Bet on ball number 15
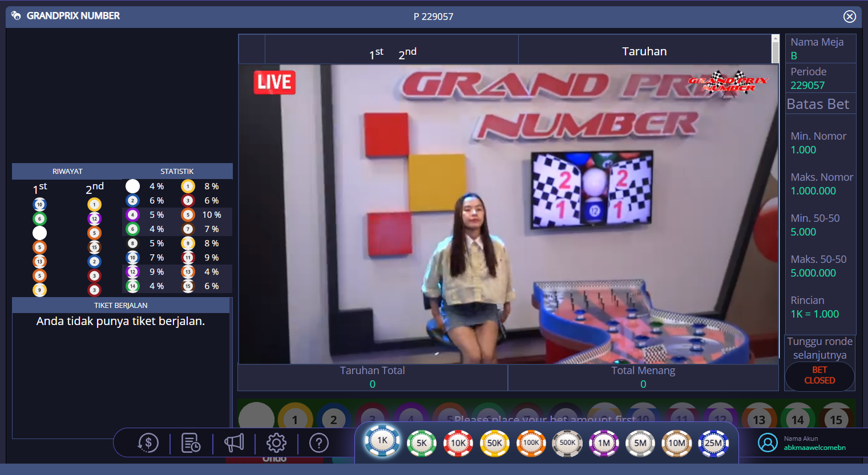This screenshot has height=475, width=868. pos(836,418)
